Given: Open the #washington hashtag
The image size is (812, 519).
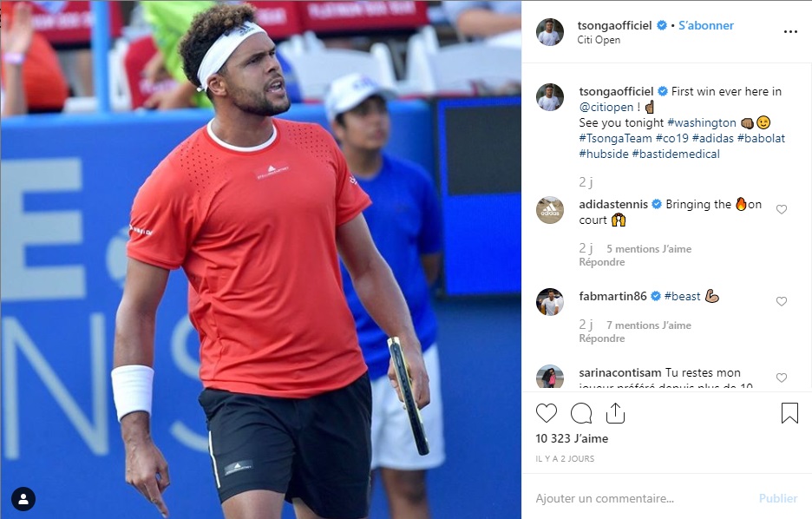Looking at the screenshot, I should tap(702, 122).
